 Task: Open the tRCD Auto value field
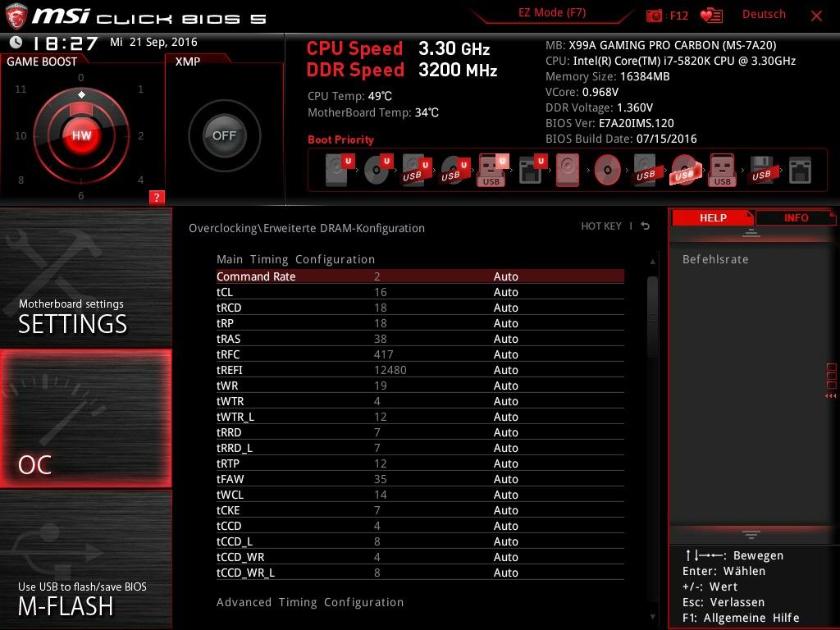(x=505, y=308)
